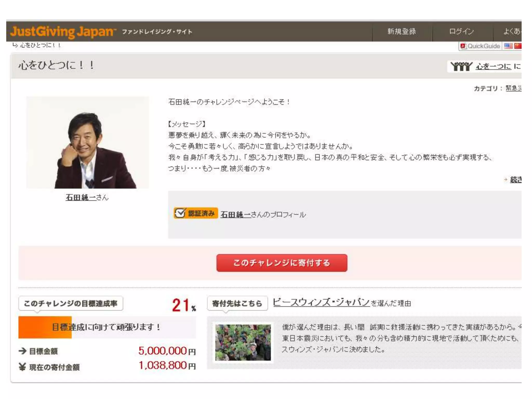Click the arrow icon beside 目標金額
Screen dimensions: 532x399
tap(23, 351)
